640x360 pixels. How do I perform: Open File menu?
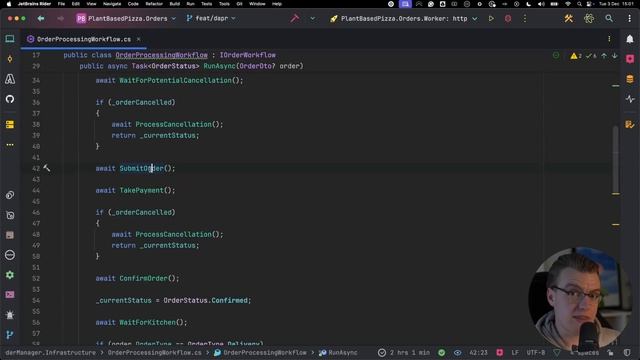click(x=61, y=4)
